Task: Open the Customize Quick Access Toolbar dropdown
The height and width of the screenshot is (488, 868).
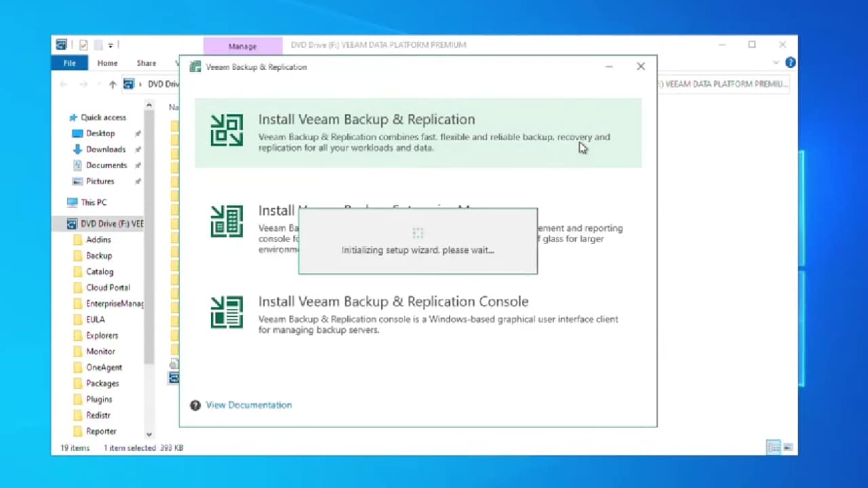Action: pos(111,45)
